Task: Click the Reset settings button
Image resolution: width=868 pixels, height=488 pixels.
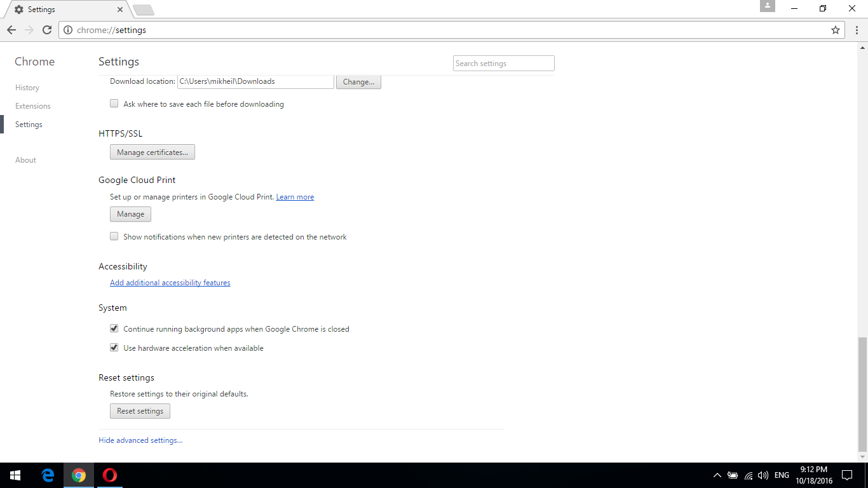Action: point(140,411)
